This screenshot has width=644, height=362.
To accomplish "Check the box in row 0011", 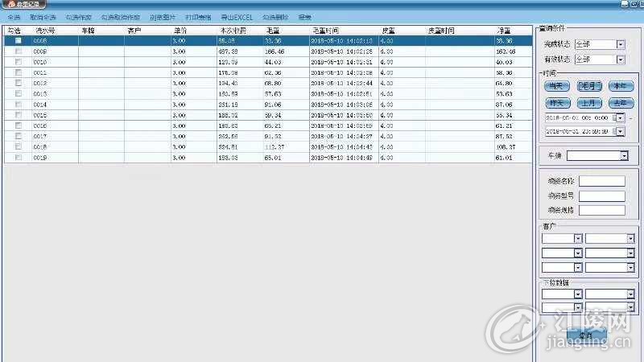I will pyautogui.click(x=18, y=72).
